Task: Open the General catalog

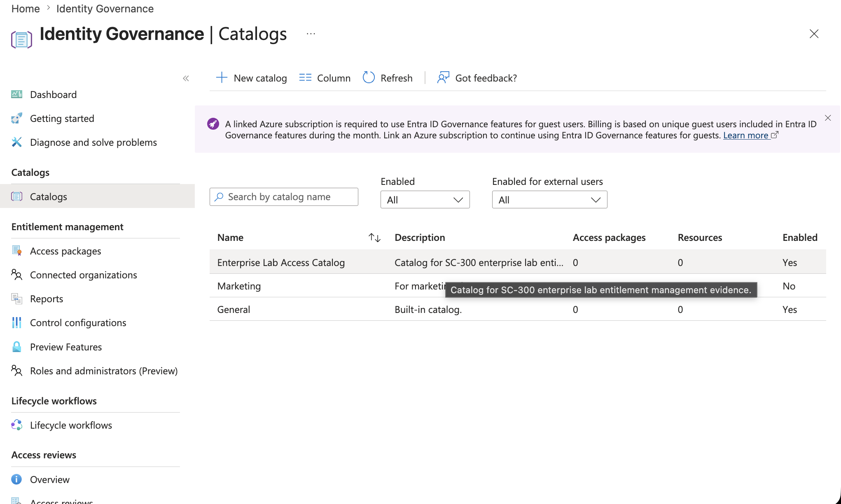Action: 234,309
